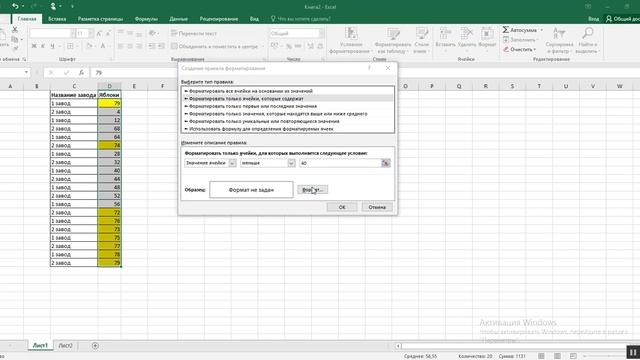Click the dialog Help question mark
Screen dimensions: 640x360
click(x=369, y=68)
